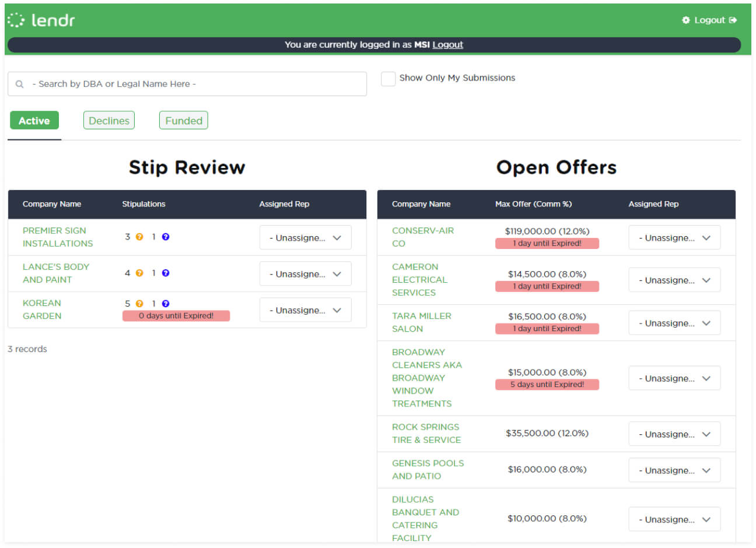Viewport: 756px width, 548px height.
Task: Open the Assigned Rep dropdown for Korean Garden
Action: tap(305, 310)
